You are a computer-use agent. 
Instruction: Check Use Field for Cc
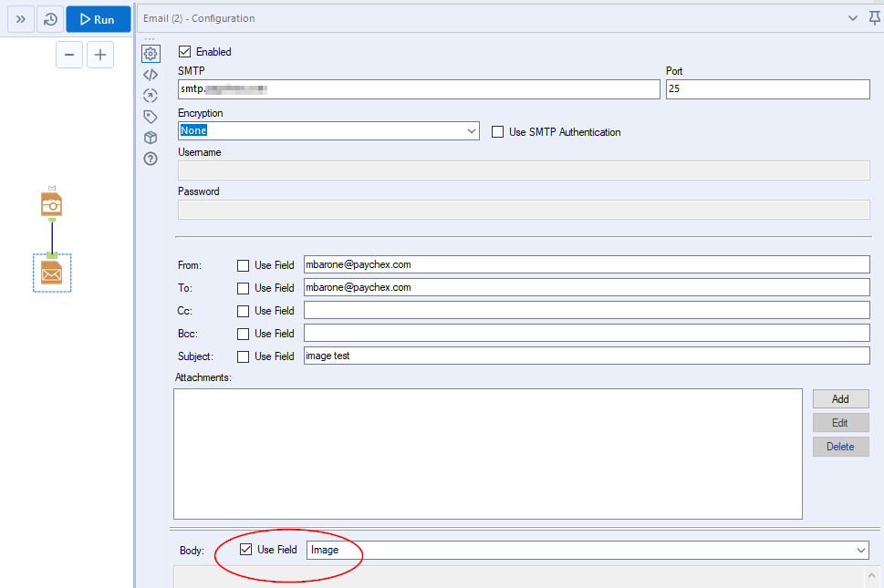243,311
